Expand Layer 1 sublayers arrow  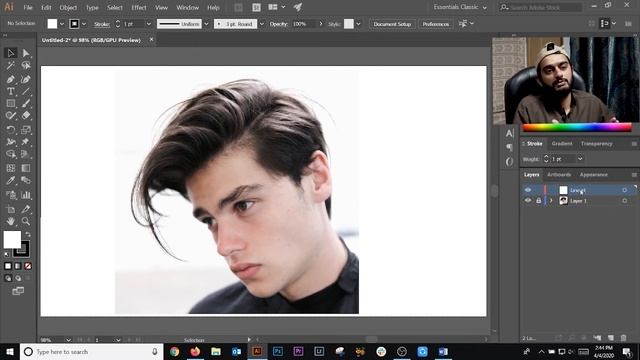(x=551, y=200)
